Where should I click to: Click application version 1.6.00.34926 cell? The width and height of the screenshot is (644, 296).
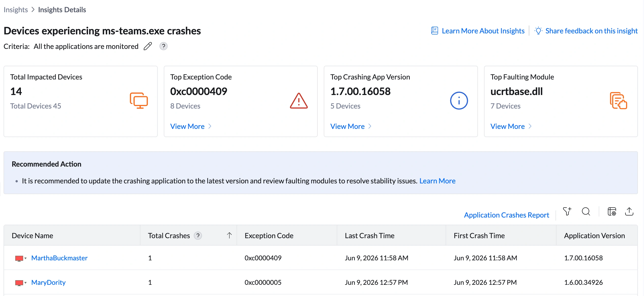(583, 282)
